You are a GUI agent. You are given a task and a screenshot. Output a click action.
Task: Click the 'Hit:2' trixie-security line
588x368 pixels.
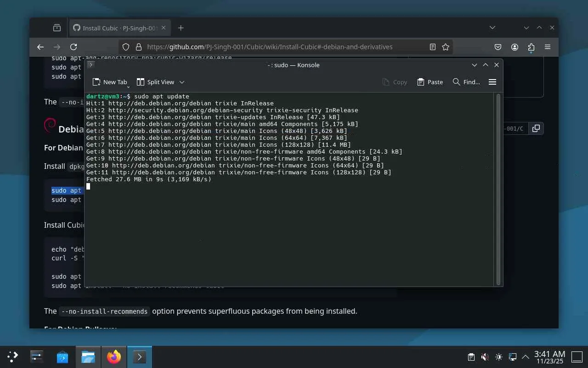pyautogui.click(x=222, y=110)
